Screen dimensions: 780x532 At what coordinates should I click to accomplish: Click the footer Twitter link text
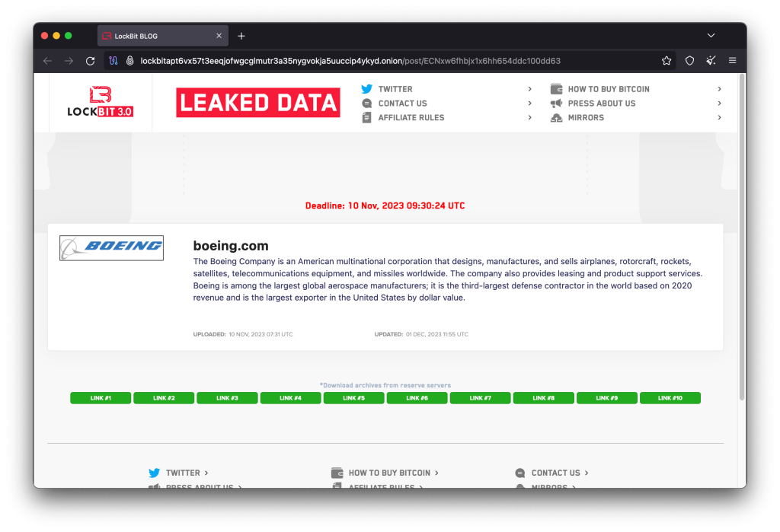click(x=183, y=473)
